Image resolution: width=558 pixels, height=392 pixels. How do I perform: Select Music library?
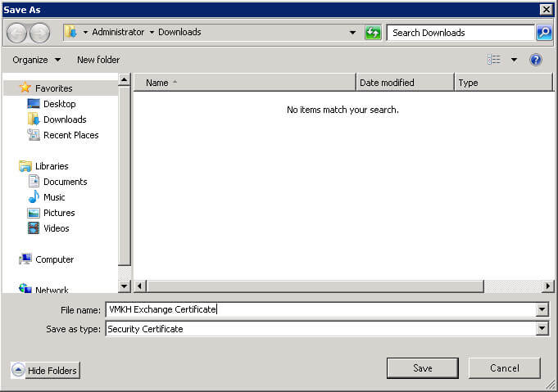(x=54, y=197)
